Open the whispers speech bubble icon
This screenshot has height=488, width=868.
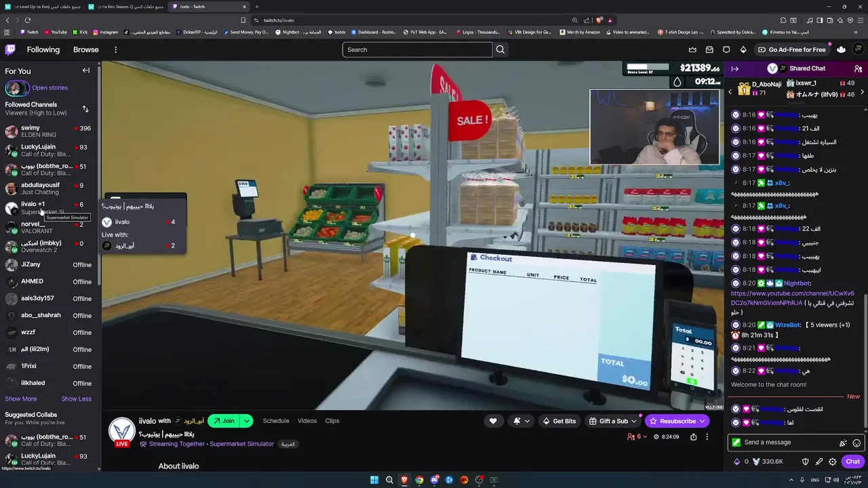pos(726,49)
